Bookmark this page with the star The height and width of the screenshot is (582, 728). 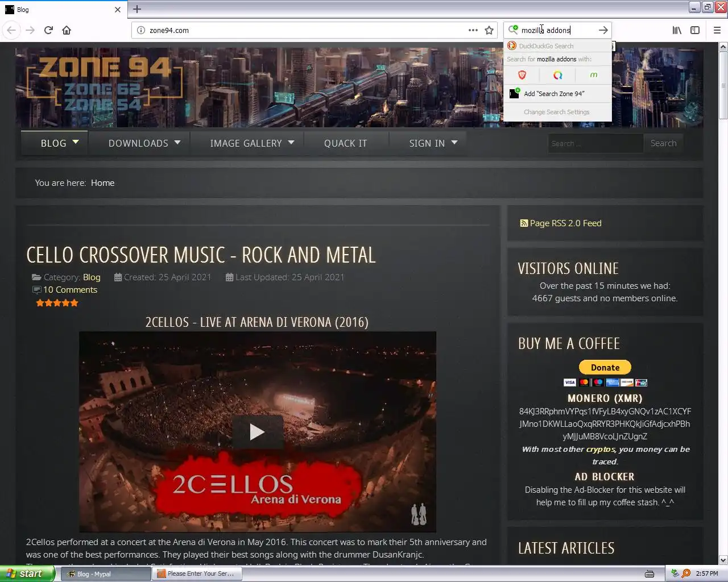(489, 30)
